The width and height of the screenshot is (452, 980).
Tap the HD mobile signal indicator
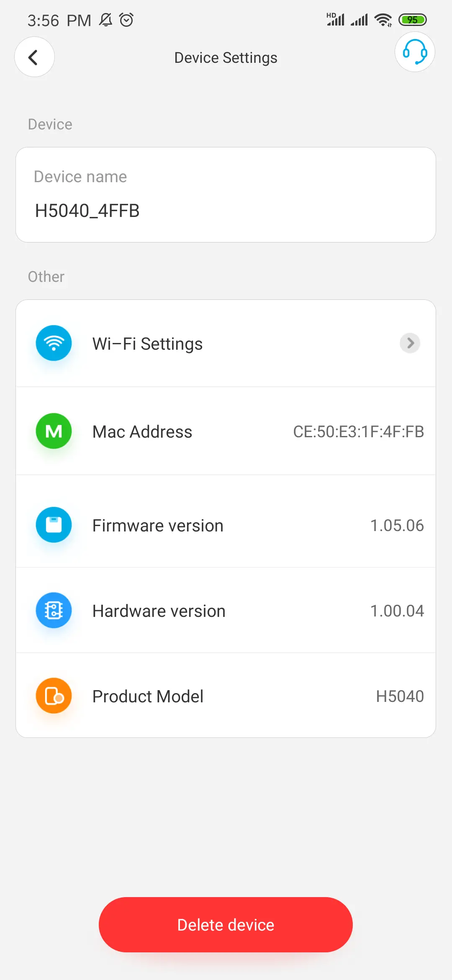click(335, 19)
